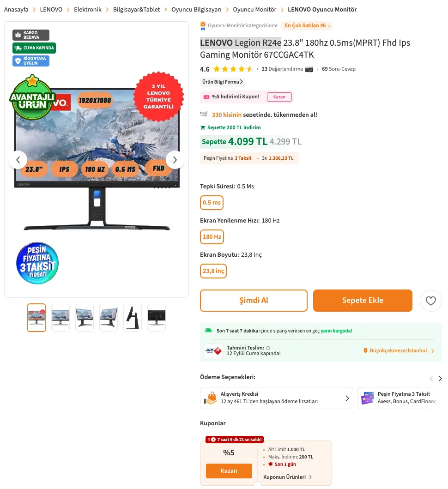Expand the Ürün Bilgi Formu link
This screenshot has height=489, width=448.
tap(222, 82)
